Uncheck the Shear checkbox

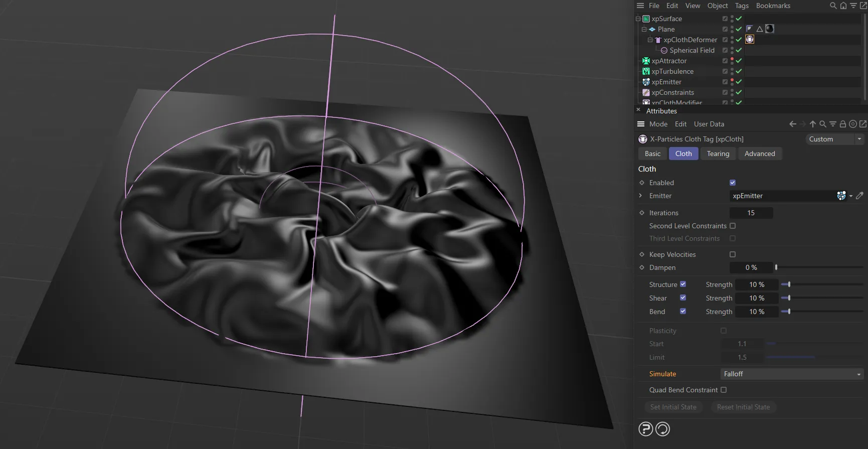[683, 297]
